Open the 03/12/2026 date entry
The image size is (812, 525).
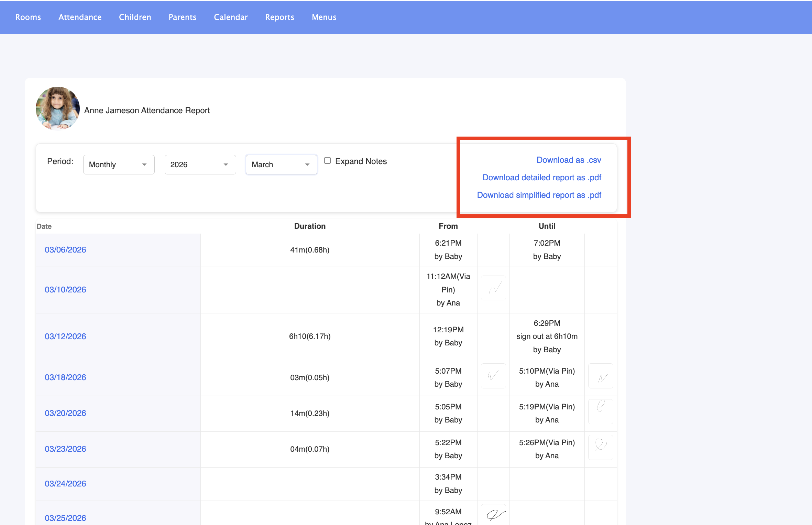click(65, 336)
